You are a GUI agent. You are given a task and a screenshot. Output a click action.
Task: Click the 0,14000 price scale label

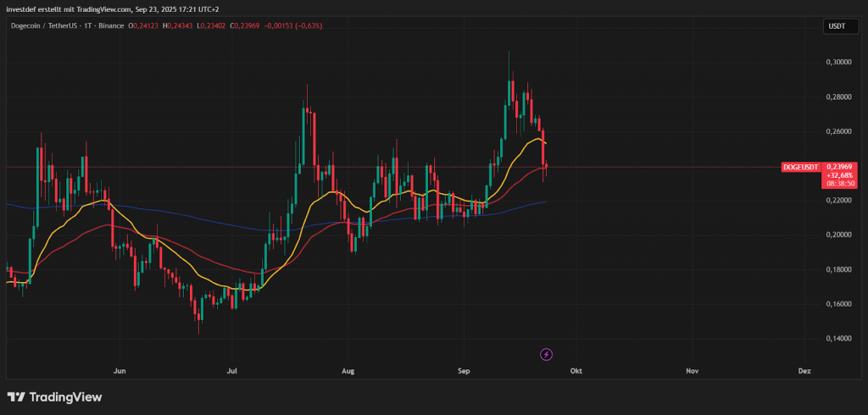coord(838,339)
